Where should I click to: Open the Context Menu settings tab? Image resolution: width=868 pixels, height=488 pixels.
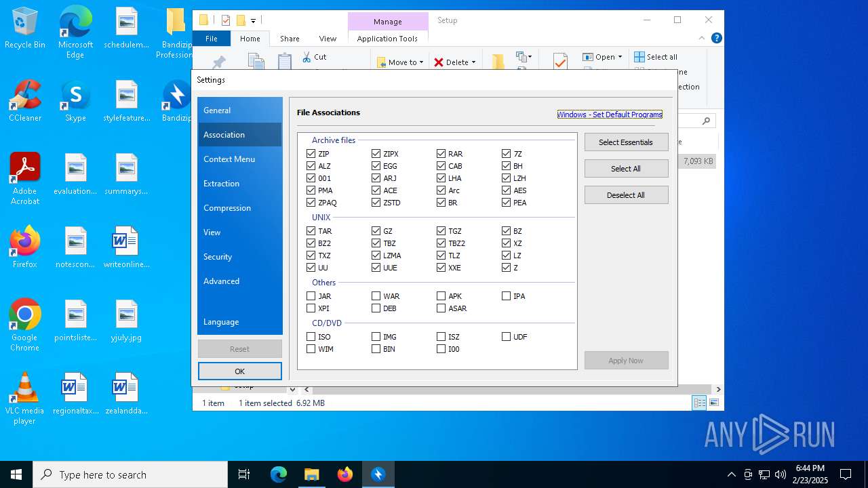pos(239,159)
